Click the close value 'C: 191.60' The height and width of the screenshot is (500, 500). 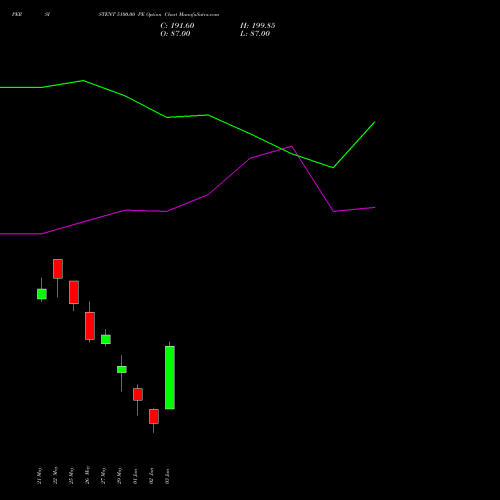pos(177,26)
